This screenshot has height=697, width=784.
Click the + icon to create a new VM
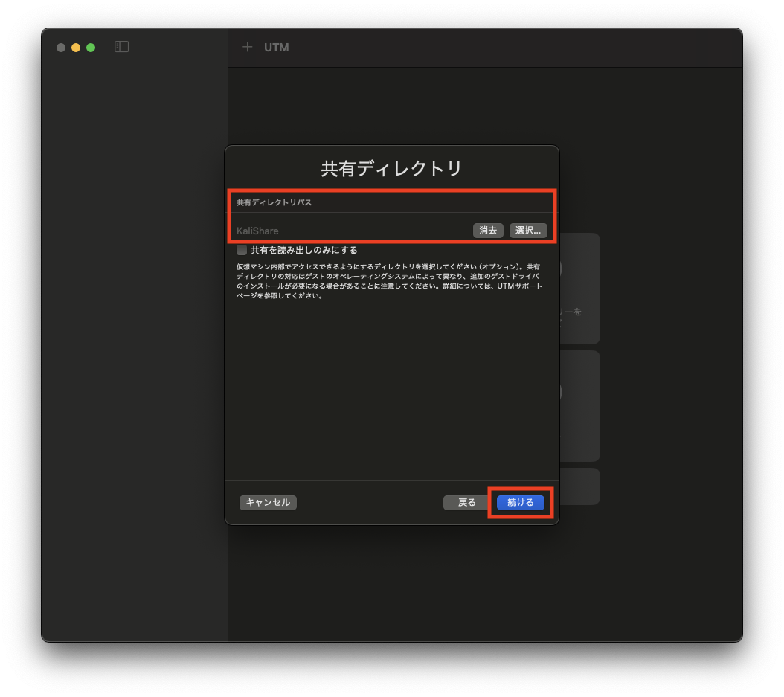pyautogui.click(x=247, y=47)
